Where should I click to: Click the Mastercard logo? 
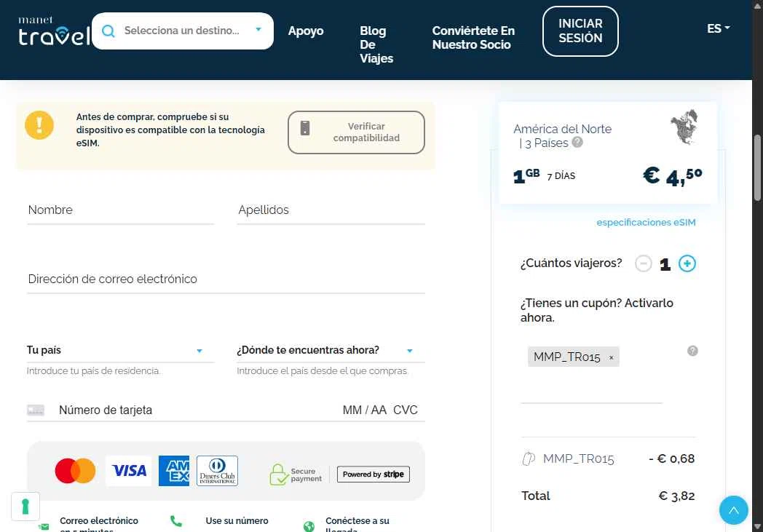point(75,471)
